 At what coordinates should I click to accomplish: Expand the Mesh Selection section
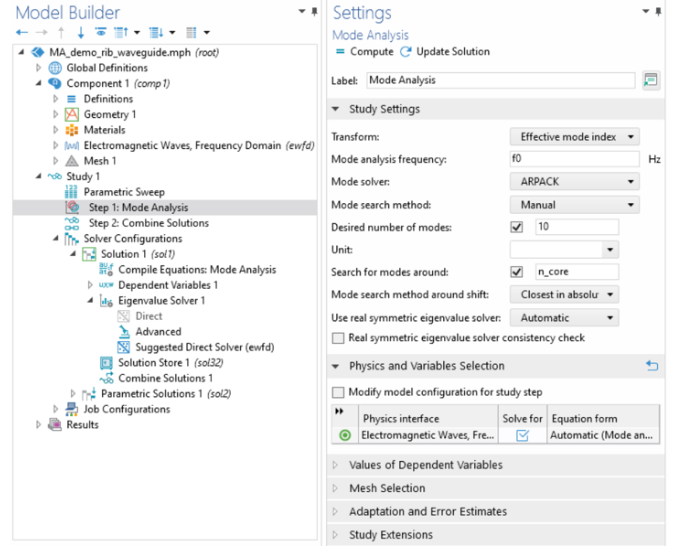click(335, 488)
